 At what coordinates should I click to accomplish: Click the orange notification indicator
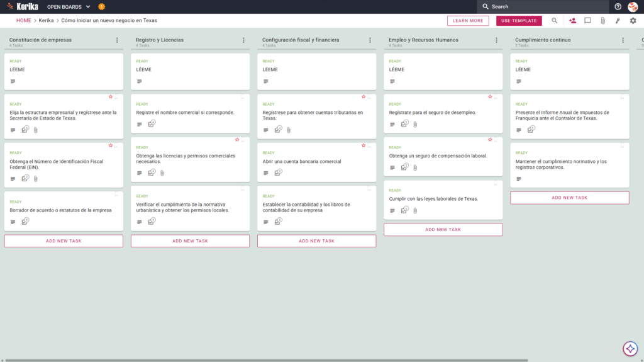click(x=101, y=6)
